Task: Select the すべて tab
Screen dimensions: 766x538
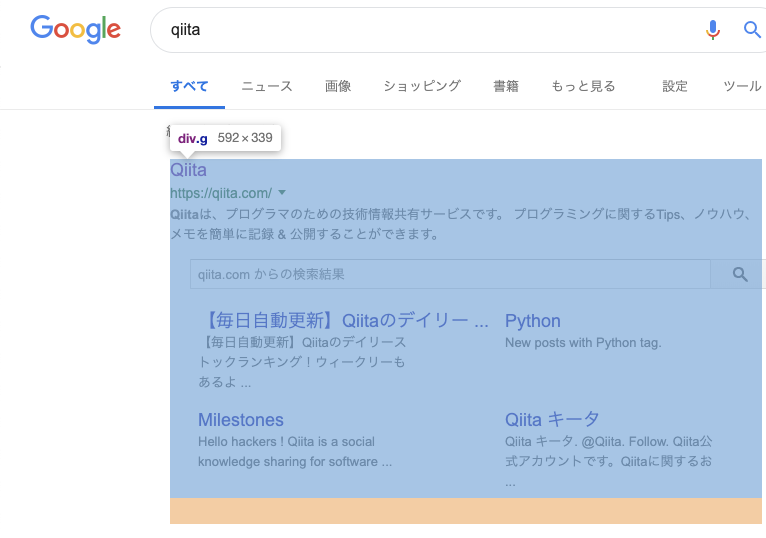Action: click(190, 86)
